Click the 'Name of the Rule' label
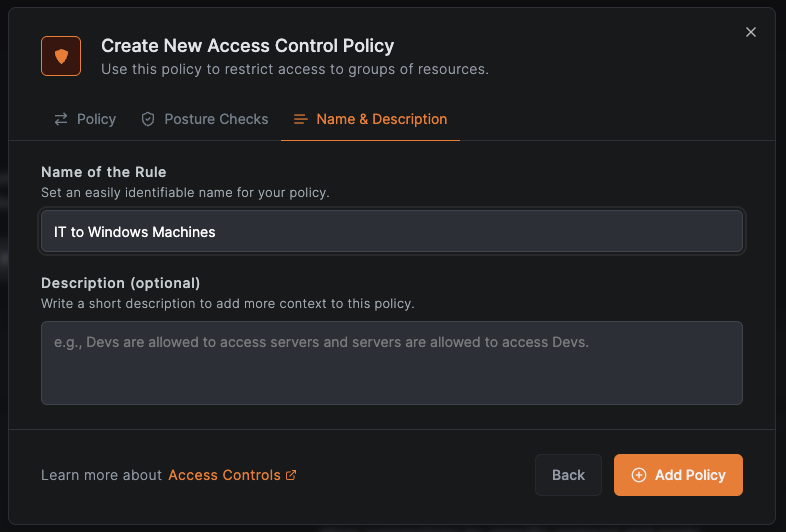 coord(104,172)
